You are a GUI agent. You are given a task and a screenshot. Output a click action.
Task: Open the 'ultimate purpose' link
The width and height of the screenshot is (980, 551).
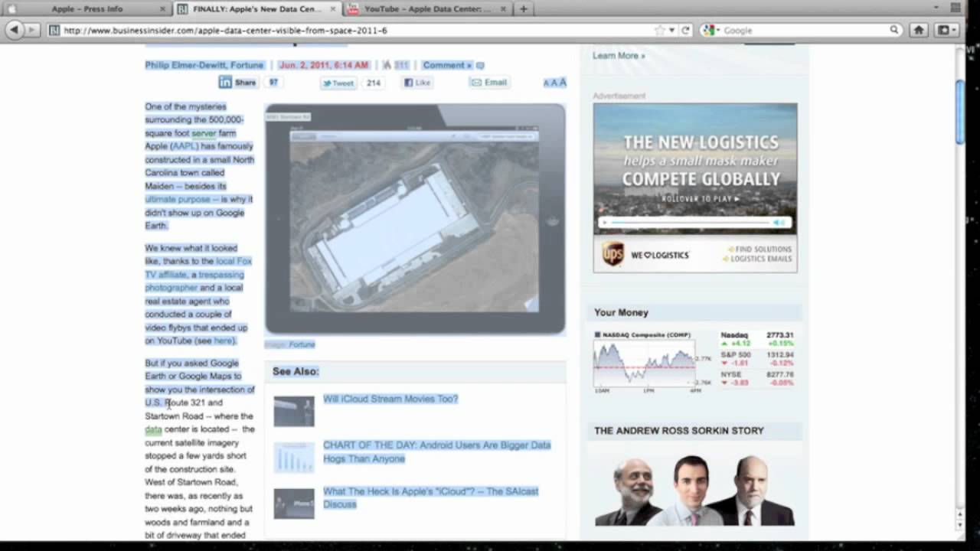pos(177,199)
